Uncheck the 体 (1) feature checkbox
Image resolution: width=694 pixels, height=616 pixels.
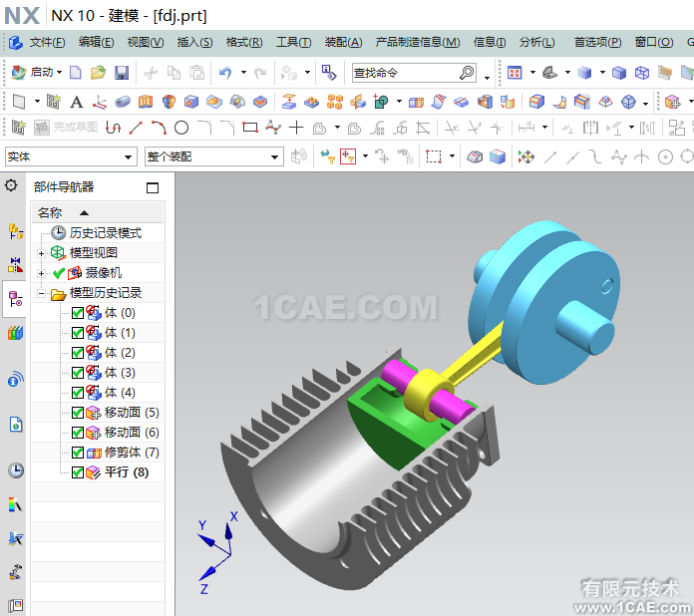[x=78, y=333]
